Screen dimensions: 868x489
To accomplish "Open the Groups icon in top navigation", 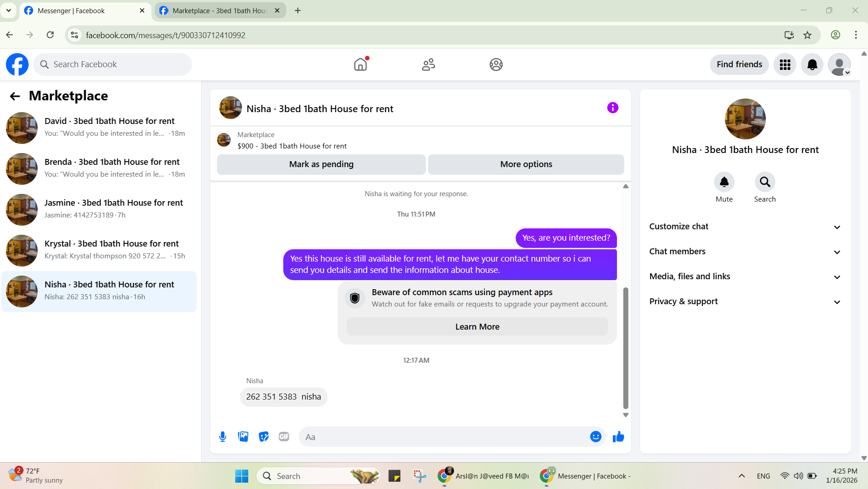I will pyautogui.click(x=496, y=64).
